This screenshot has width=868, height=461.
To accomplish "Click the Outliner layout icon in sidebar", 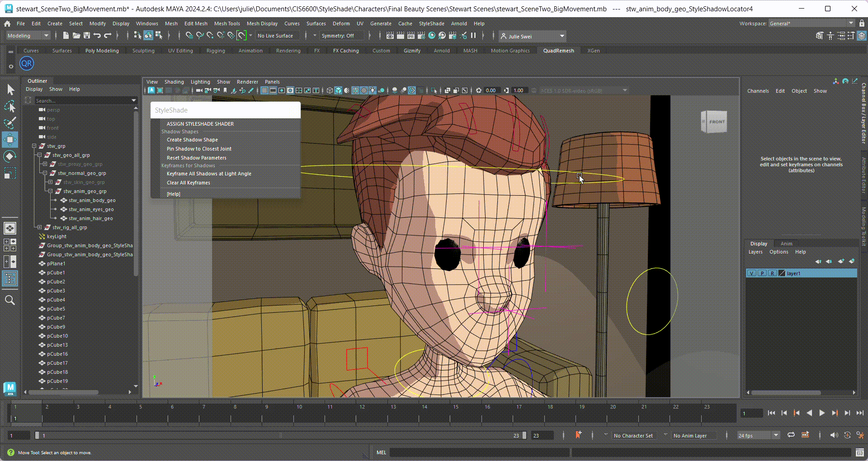I will coord(10,278).
